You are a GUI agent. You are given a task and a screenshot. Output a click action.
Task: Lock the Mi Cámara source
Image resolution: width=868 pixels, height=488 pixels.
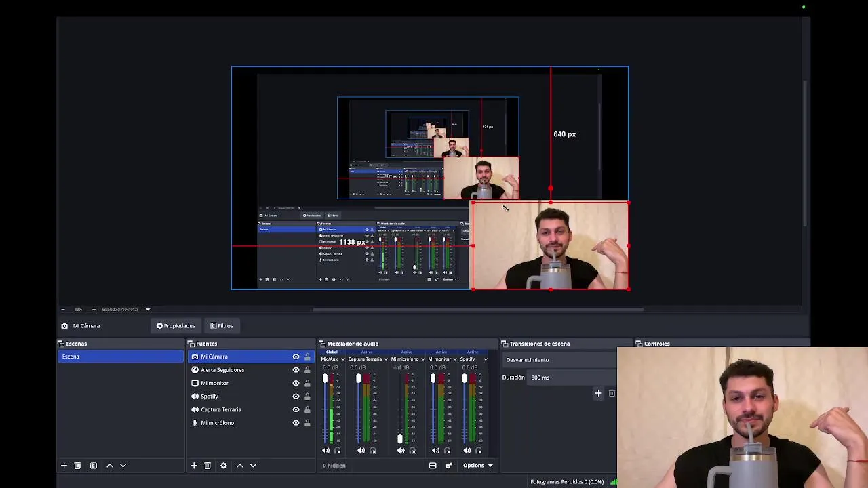307,357
